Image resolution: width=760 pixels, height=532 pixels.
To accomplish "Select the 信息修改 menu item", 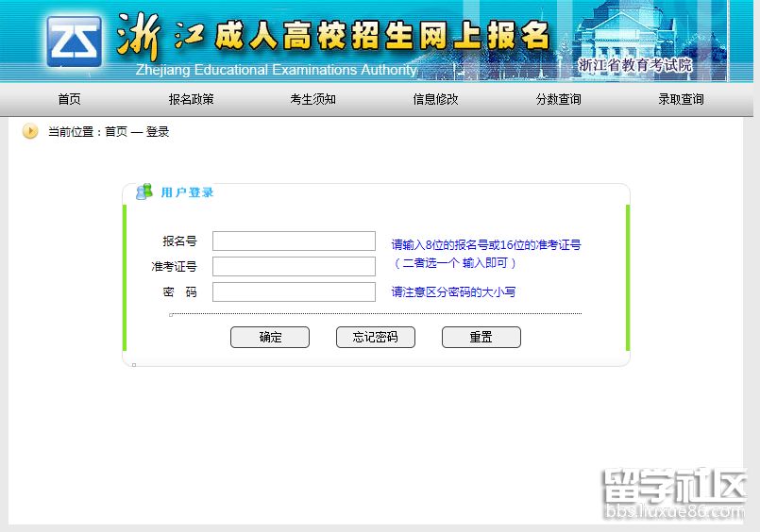I will [435, 99].
